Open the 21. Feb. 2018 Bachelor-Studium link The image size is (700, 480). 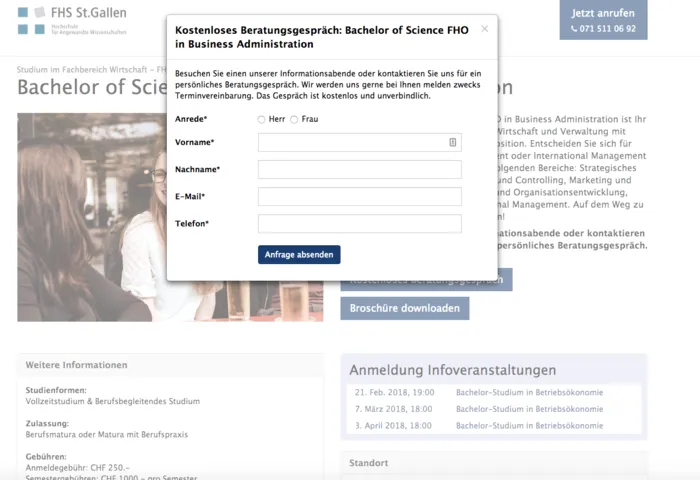tap(529, 392)
